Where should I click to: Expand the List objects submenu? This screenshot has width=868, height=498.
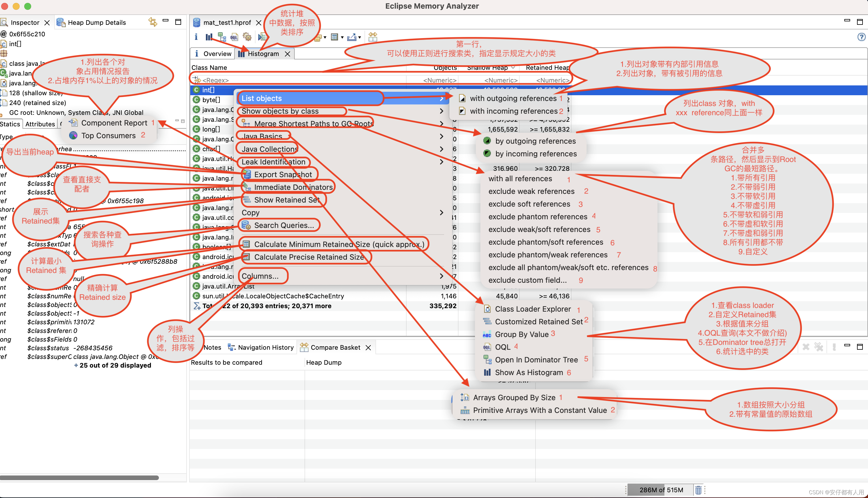(441, 98)
